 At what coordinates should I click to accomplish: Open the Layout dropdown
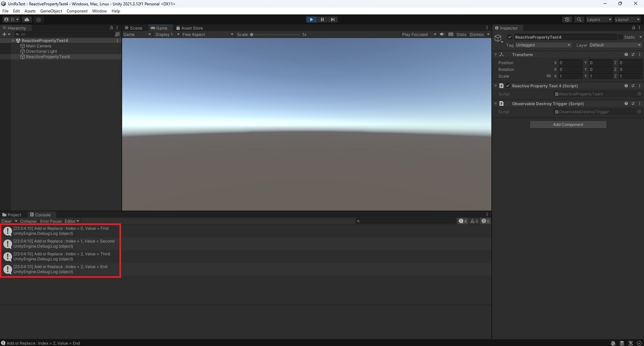pyautogui.click(x=626, y=19)
